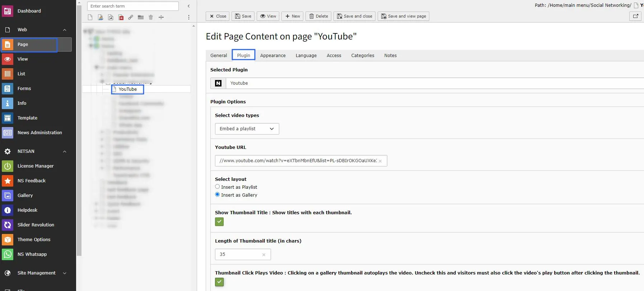This screenshot has width=644, height=291.
Task: Toggle Thumbnail Click Plays Video checkbox
Action: pyautogui.click(x=219, y=282)
